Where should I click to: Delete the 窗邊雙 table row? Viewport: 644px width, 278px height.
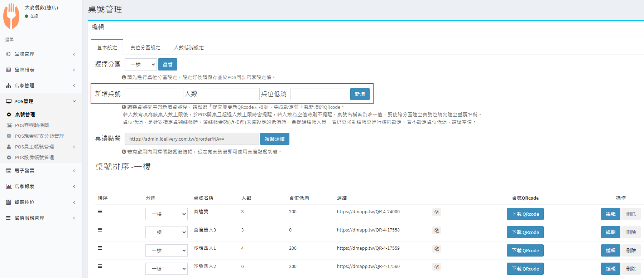tap(631, 214)
